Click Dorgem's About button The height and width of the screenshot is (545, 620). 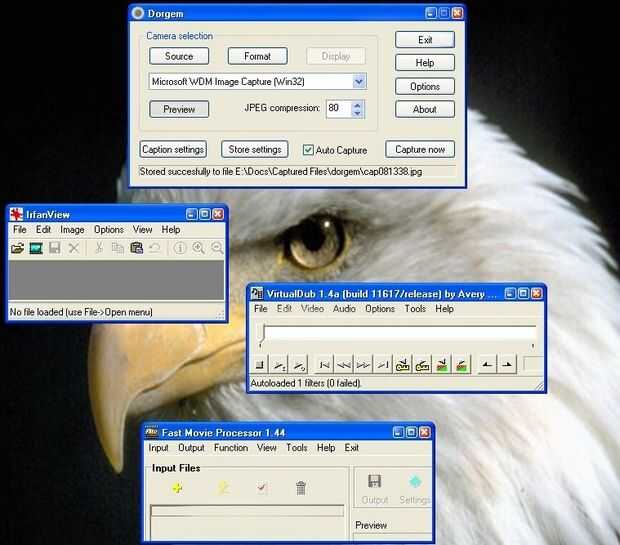425,109
